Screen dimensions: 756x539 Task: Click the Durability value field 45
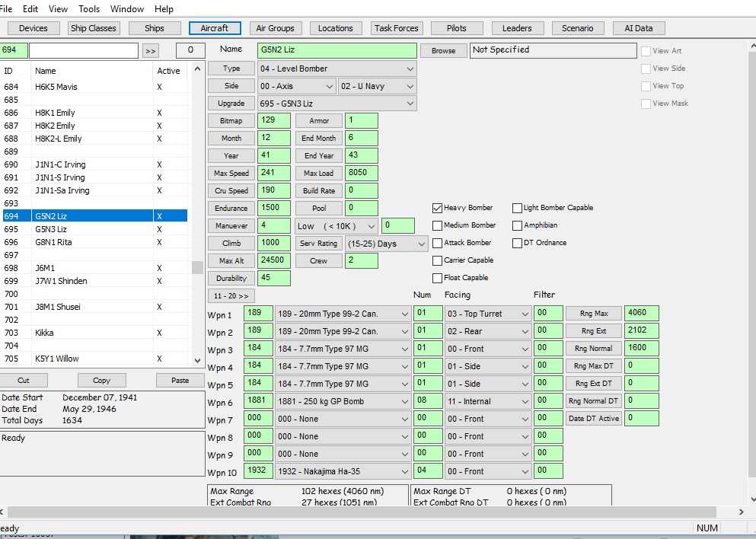coord(274,278)
